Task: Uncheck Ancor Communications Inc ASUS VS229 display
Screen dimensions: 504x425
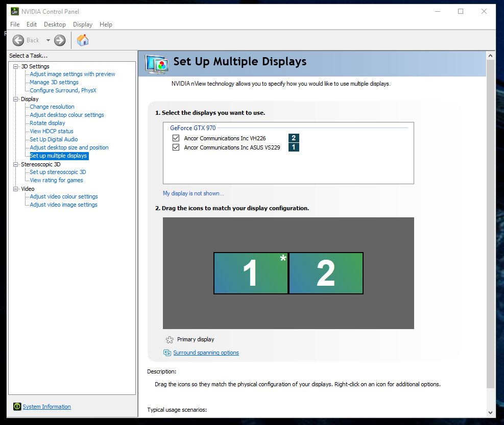Action: point(176,147)
